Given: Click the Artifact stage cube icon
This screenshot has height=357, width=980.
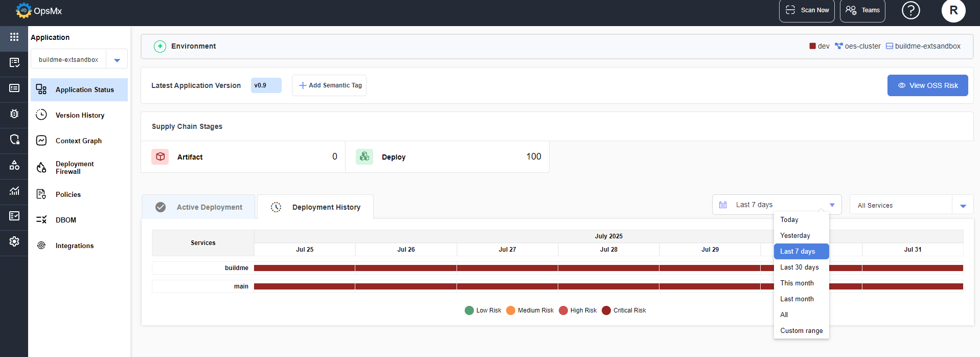Looking at the screenshot, I should point(160,157).
